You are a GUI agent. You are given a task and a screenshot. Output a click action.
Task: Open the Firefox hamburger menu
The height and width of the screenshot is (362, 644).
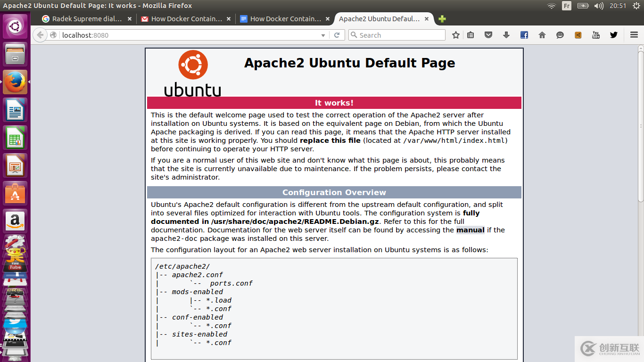coord(634,35)
